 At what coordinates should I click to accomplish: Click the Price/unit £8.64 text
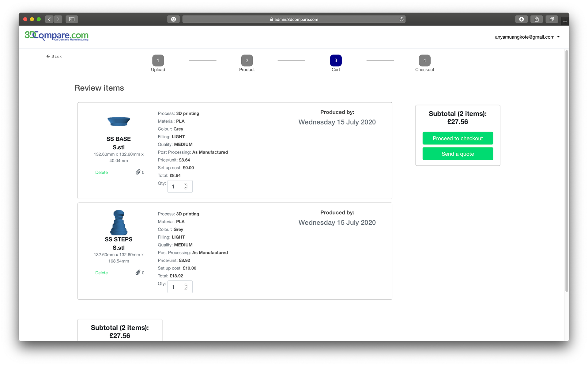(174, 160)
